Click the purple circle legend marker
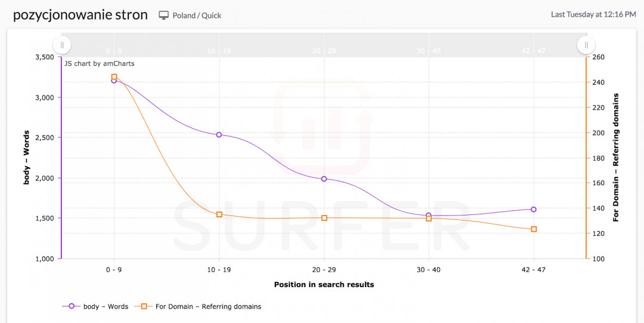This screenshot has width=644, height=323. pyautogui.click(x=72, y=306)
